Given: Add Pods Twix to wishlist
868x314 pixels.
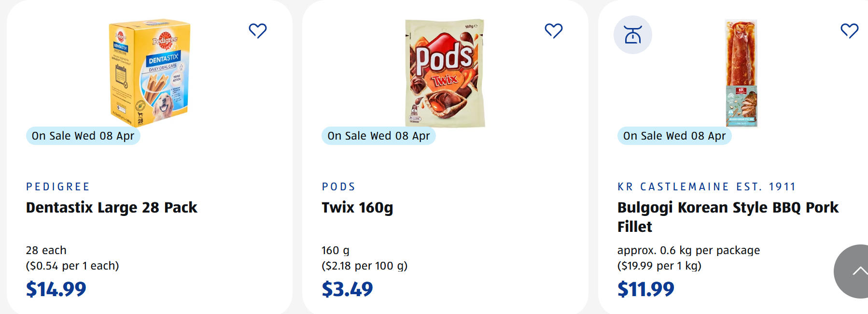Looking at the screenshot, I should (554, 31).
